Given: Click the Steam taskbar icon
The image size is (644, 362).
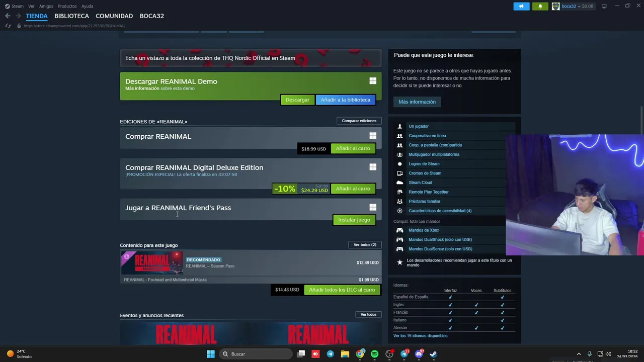Looking at the screenshot, I should (x=433, y=354).
